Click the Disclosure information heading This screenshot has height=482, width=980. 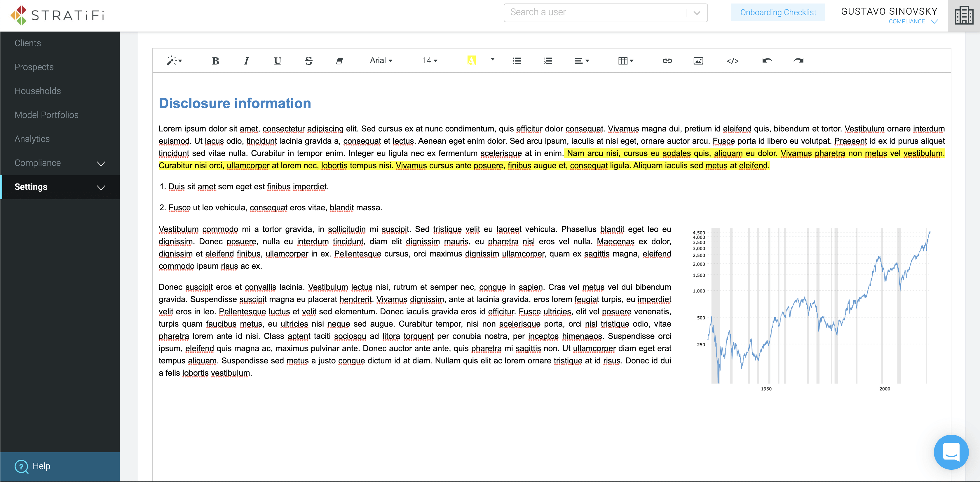click(235, 103)
